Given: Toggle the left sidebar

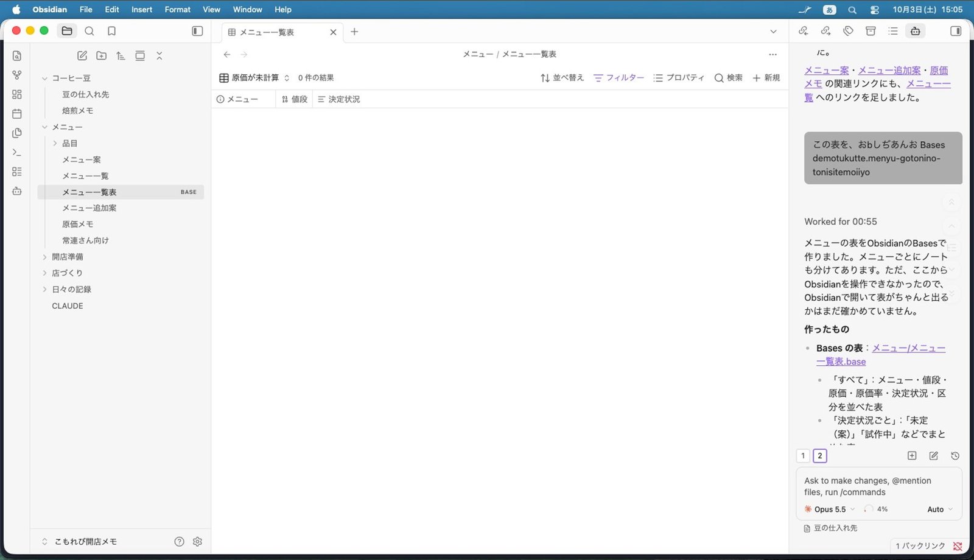Looking at the screenshot, I should pos(197,31).
